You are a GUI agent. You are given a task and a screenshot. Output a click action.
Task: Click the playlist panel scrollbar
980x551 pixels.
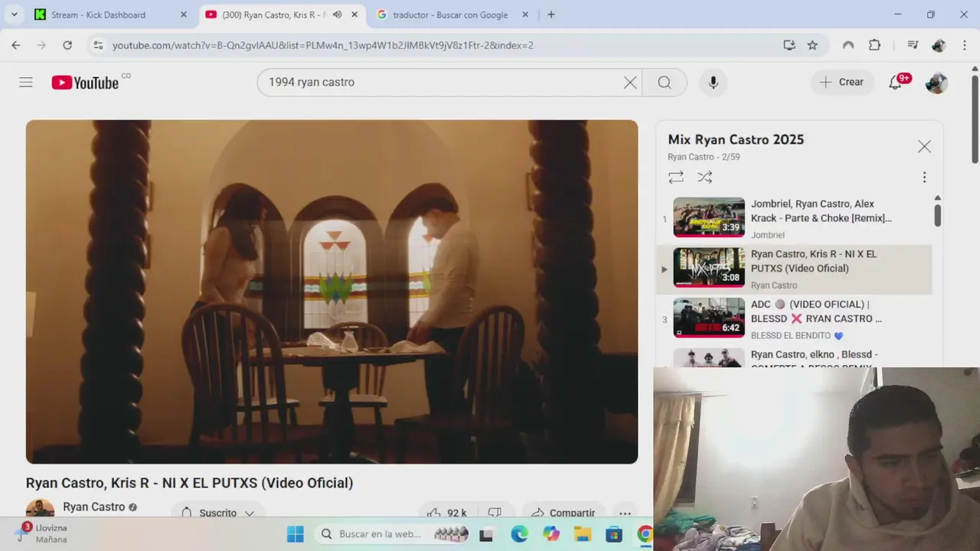[937, 215]
